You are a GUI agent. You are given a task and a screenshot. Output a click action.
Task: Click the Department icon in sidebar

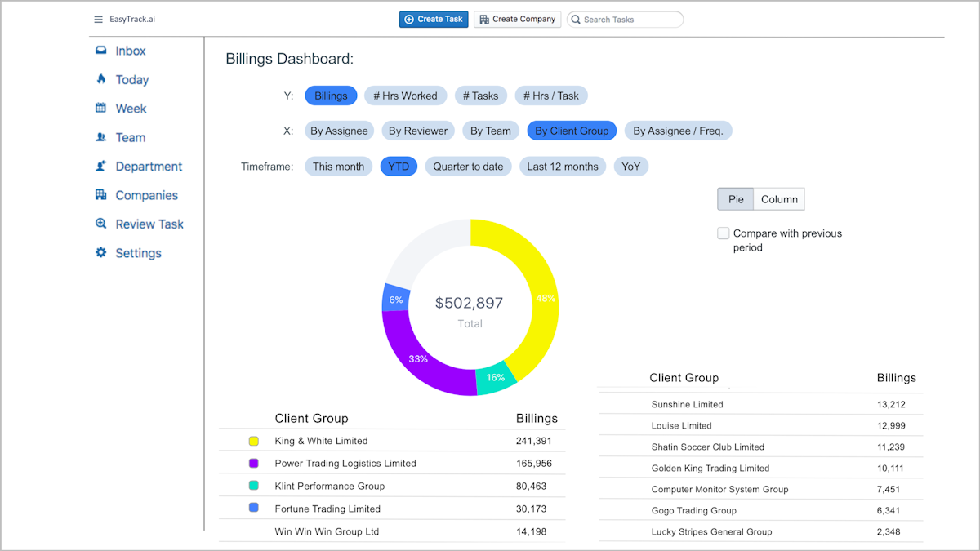pos(101,166)
